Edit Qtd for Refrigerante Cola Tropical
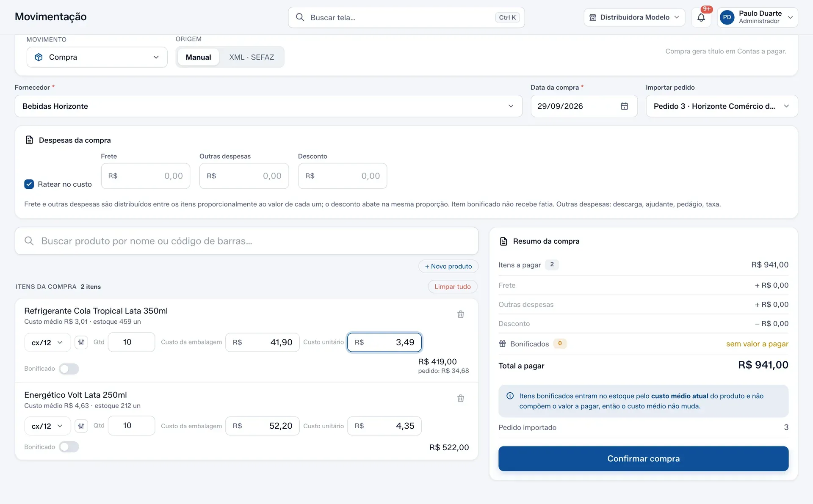The image size is (813, 504). coord(131,342)
